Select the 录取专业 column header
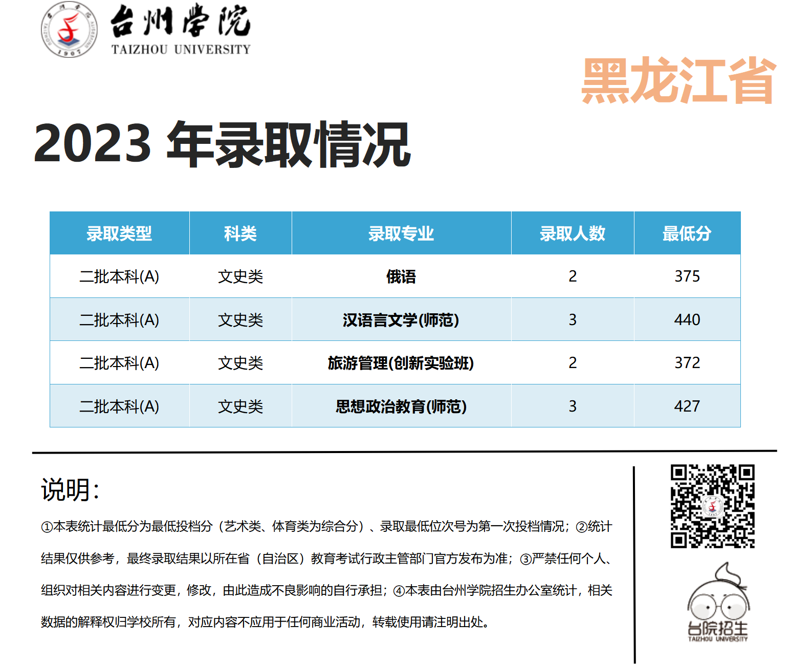 point(401,233)
